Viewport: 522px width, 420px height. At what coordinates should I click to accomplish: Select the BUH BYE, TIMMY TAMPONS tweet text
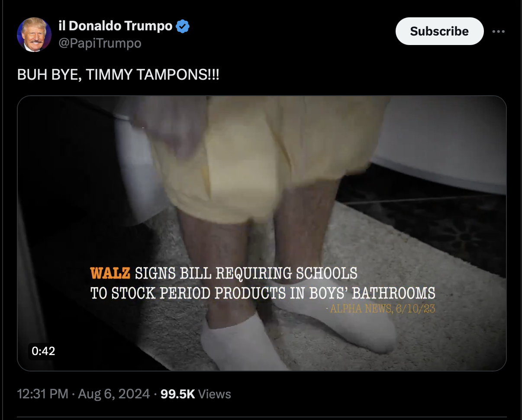pos(118,75)
